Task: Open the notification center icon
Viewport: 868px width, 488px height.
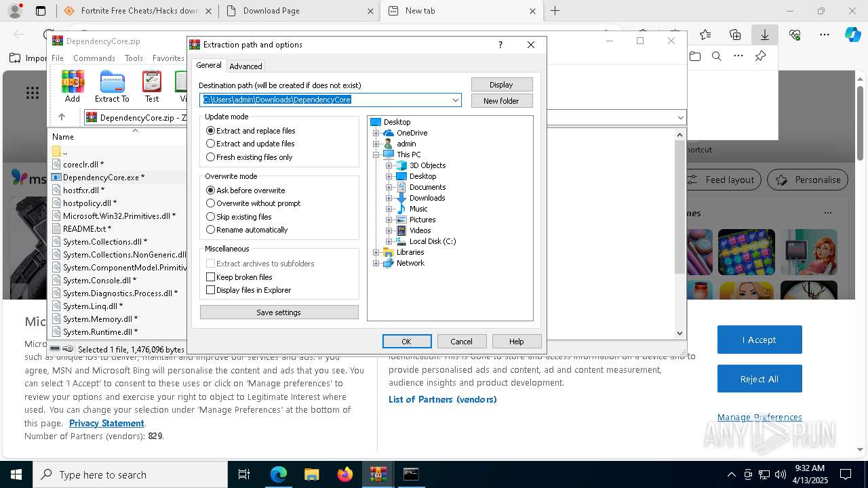Action: point(846,474)
